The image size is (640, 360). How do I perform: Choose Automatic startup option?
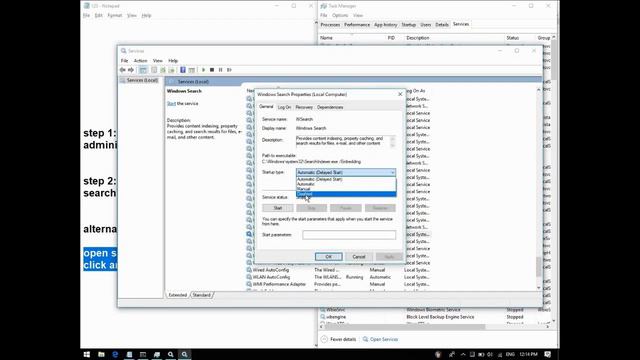coord(346,184)
